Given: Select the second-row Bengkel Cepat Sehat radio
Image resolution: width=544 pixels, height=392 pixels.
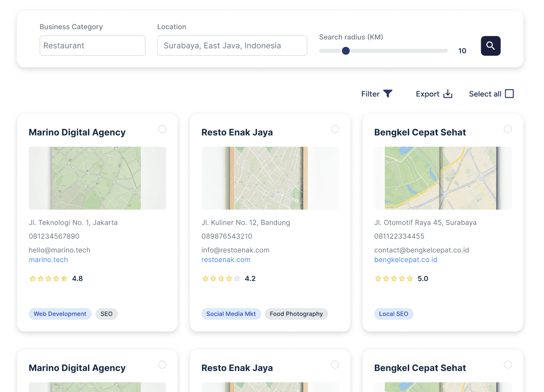Looking at the screenshot, I should coord(508,365).
